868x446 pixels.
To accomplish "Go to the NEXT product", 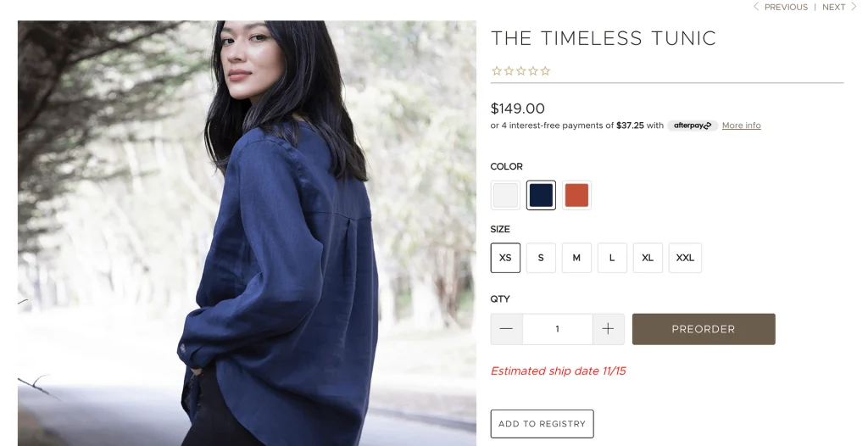I will click(x=839, y=7).
